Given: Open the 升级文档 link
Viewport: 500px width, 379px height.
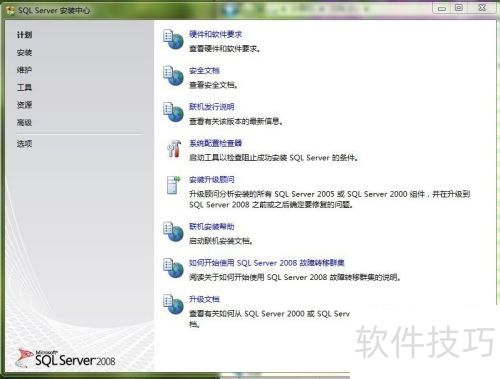Looking at the screenshot, I should pyautogui.click(x=204, y=299).
